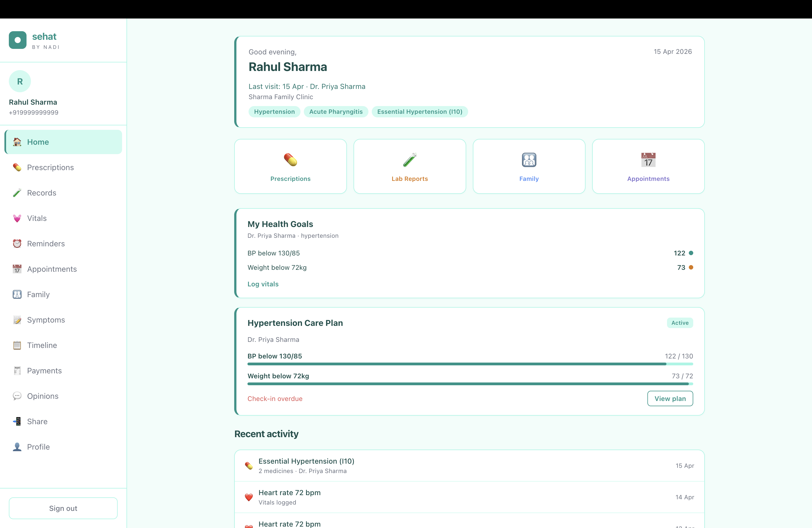Click the 73 / 72 value
This screenshot has height=528, width=812.
pyautogui.click(x=682, y=376)
